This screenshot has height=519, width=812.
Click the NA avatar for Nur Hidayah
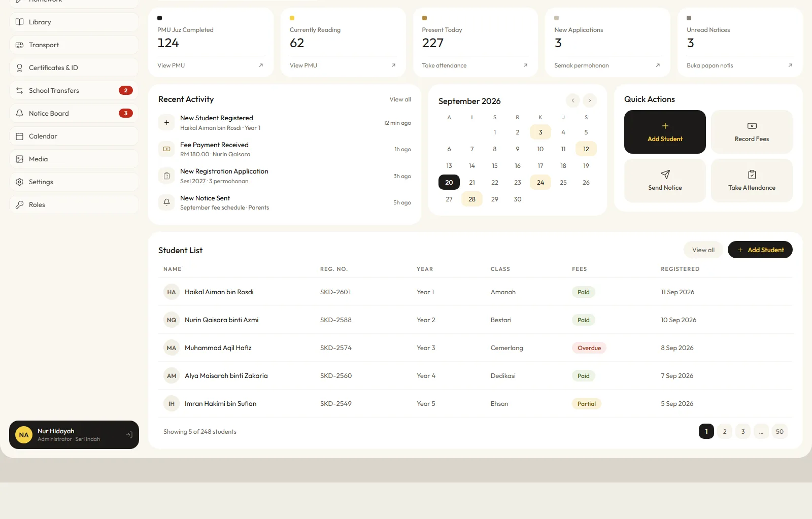(x=24, y=435)
